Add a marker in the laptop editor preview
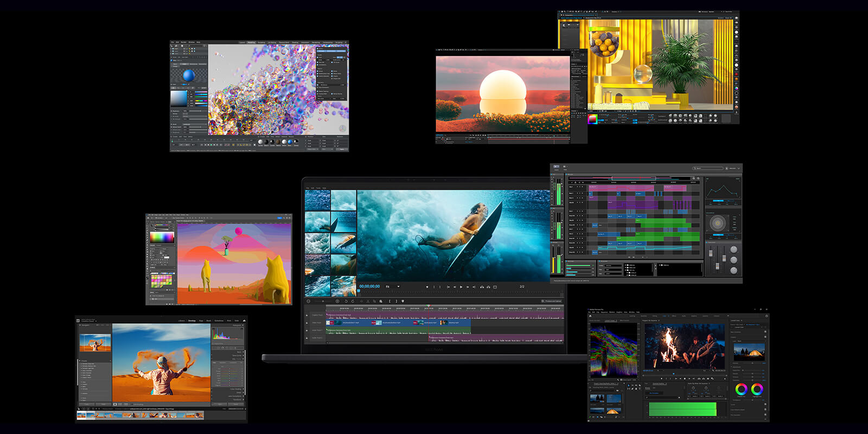 (x=427, y=286)
